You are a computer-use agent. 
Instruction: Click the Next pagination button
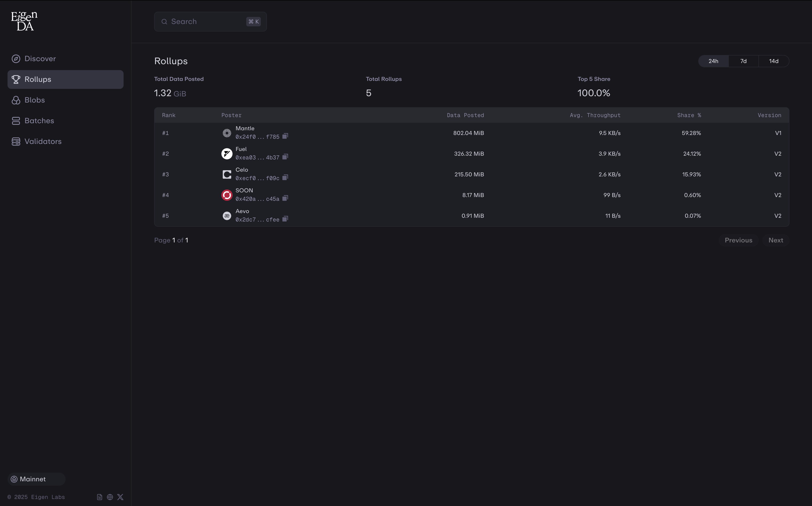click(x=776, y=240)
